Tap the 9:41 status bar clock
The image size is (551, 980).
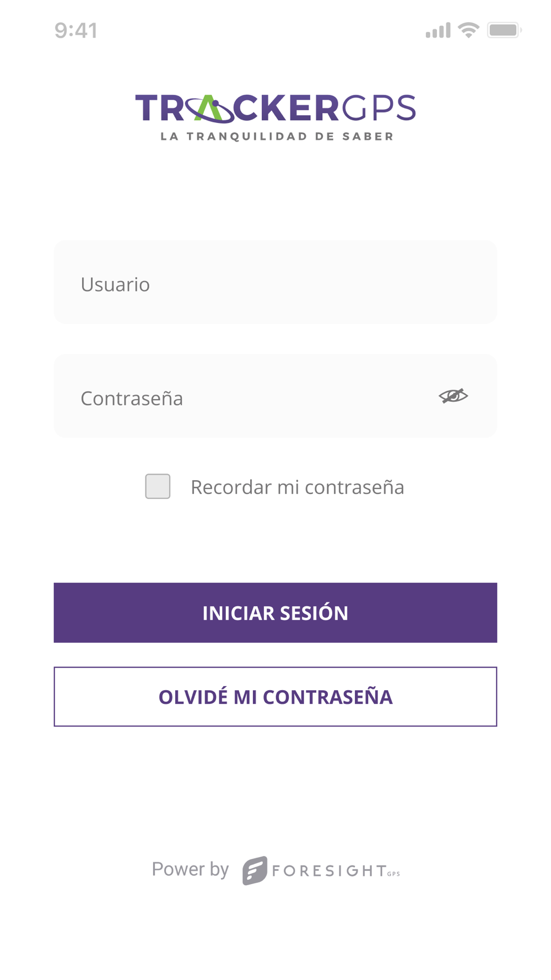[76, 30]
